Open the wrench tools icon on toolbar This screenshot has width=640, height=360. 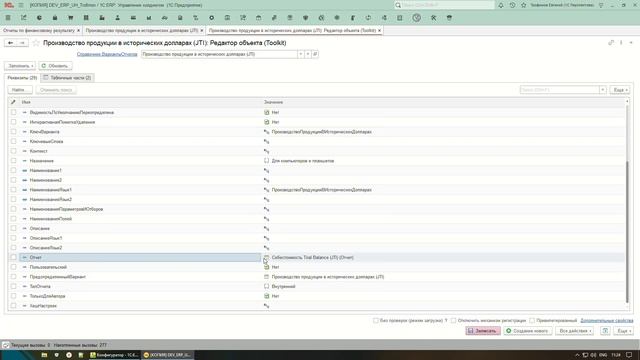pos(433,18)
